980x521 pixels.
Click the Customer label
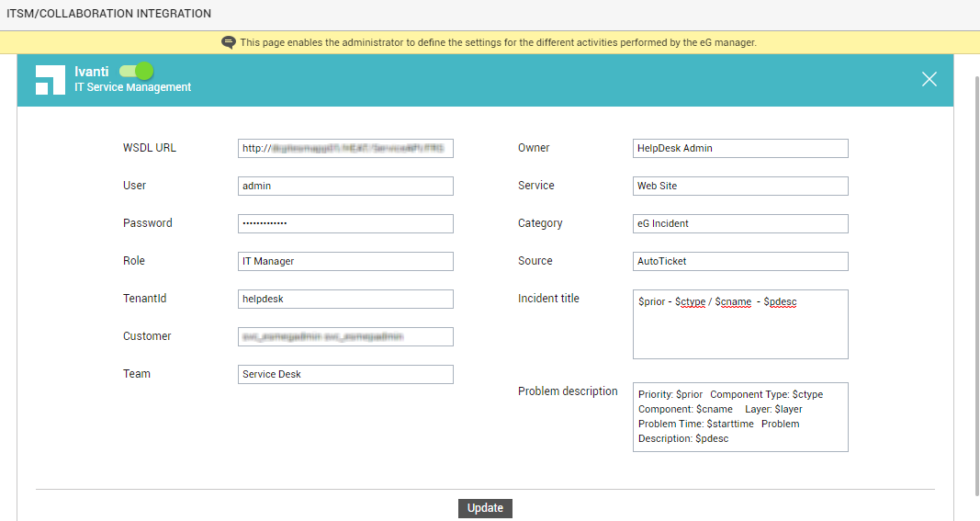pyautogui.click(x=147, y=336)
